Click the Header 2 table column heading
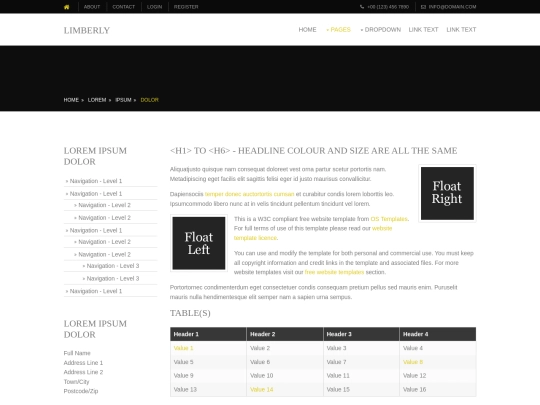The image size is (540, 405). point(285,334)
